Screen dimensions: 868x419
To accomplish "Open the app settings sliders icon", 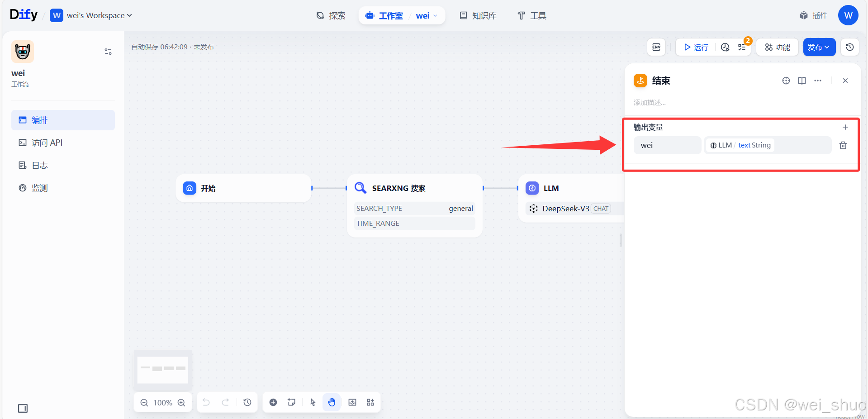I will [108, 52].
